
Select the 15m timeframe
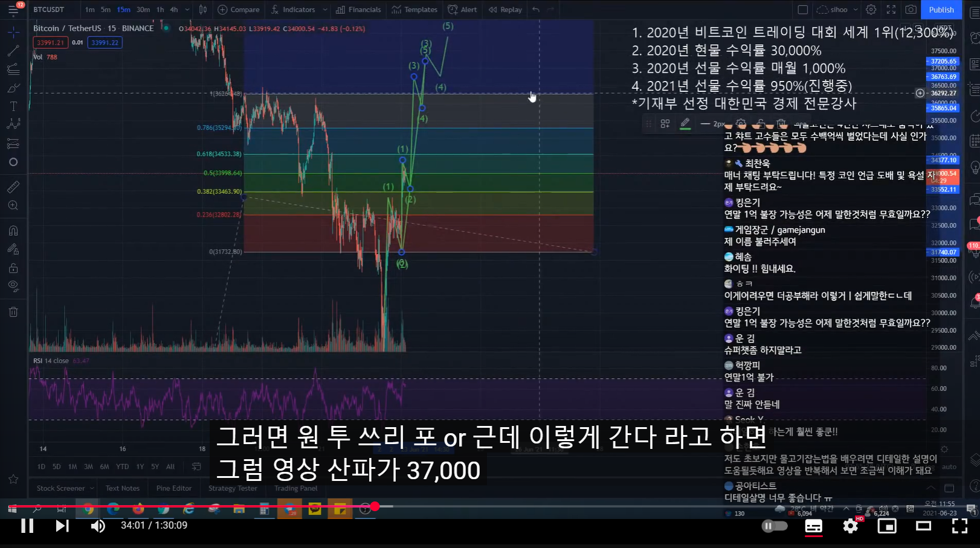(123, 10)
